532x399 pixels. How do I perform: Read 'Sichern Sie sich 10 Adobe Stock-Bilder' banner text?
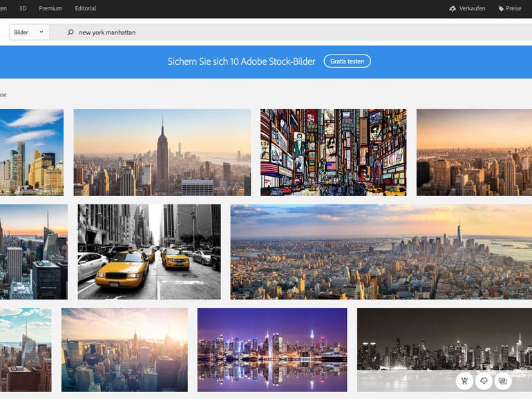coord(241,61)
